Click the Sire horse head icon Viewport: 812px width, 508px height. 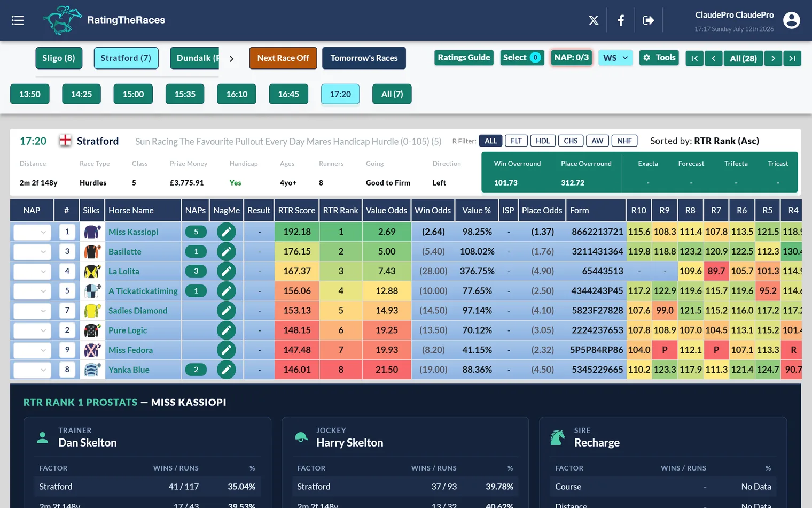pyautogui.click(x=558, y=437)
